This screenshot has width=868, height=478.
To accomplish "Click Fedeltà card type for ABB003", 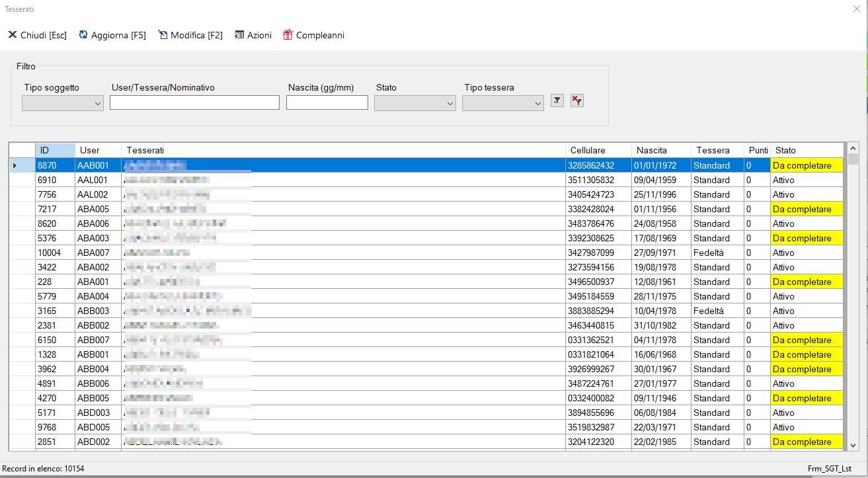I will pos(718,311).
